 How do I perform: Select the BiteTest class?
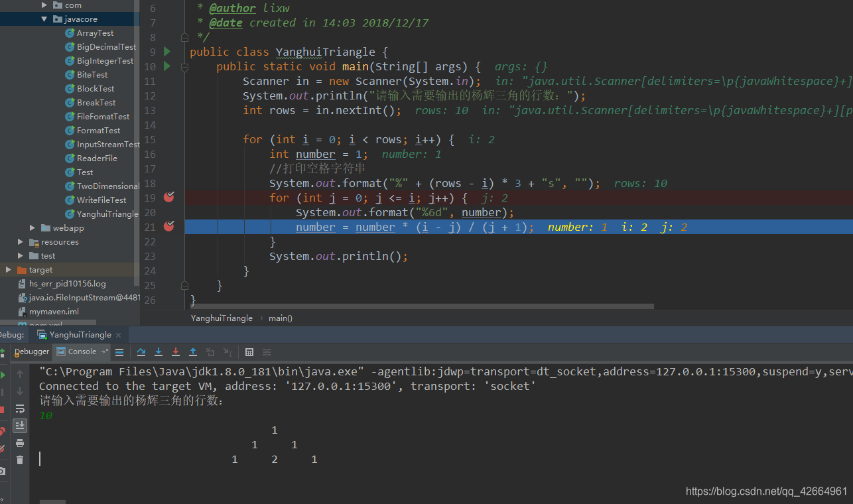tap(92, 75)
